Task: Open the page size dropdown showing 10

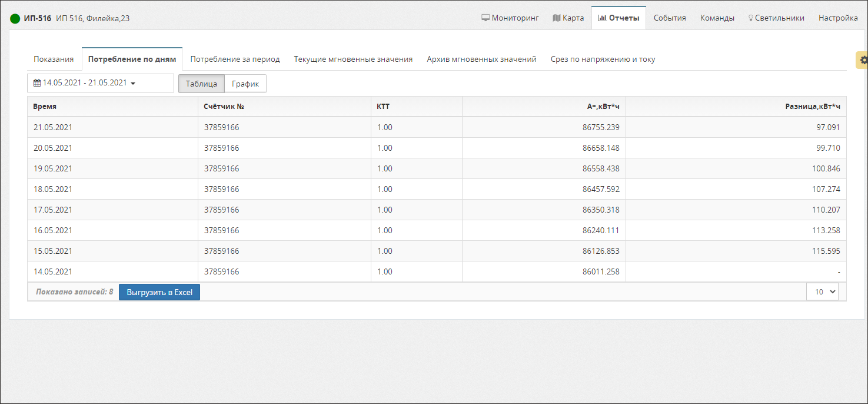Action: (x=822, y=292)
